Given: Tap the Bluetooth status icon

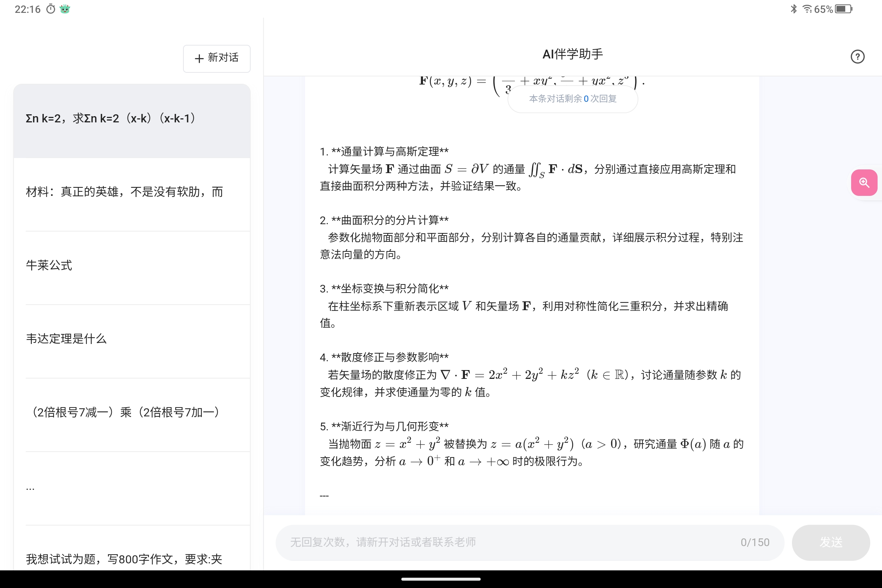Looking at the screenshot, I should pos(793,9).
